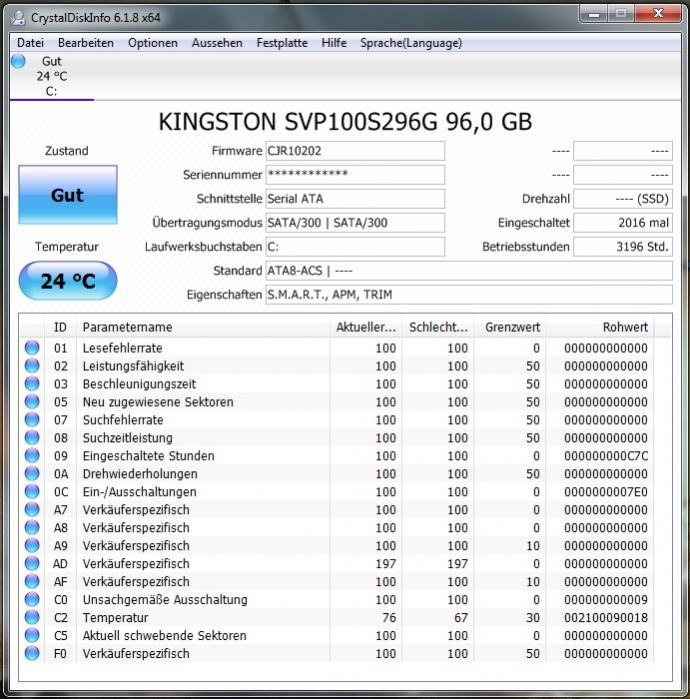Click the Aktueller column header
Image resolution: width=690 pixels, height=699 pixels.
(x=366, y=327)
